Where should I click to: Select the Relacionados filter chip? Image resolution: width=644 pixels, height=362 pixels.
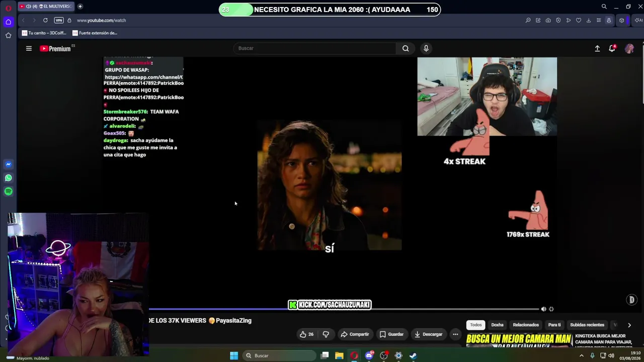pos(526,325)
